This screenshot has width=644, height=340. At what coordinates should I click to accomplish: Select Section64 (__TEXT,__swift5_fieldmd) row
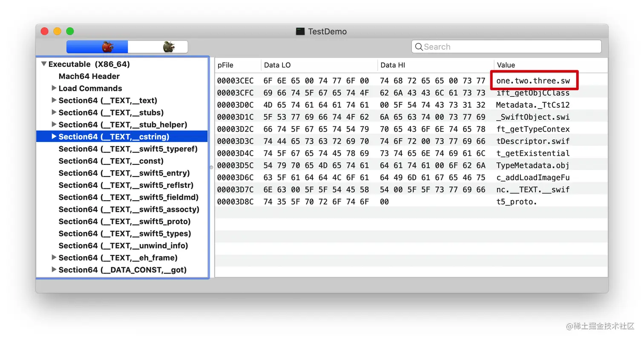129,197
